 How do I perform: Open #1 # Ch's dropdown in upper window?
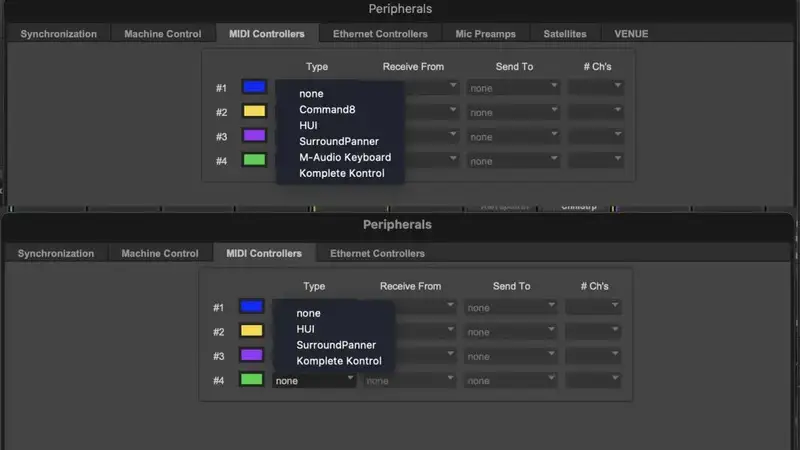pos(596,88)
